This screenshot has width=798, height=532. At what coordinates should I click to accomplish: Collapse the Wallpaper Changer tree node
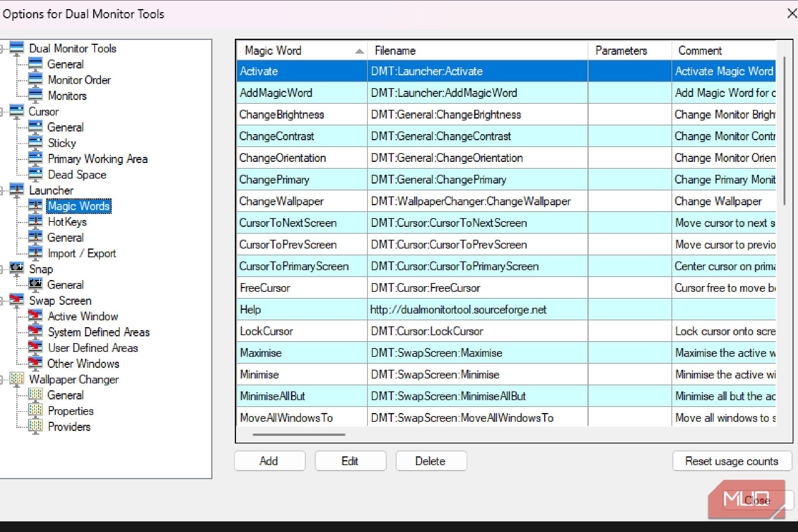(x=2, y=379)
